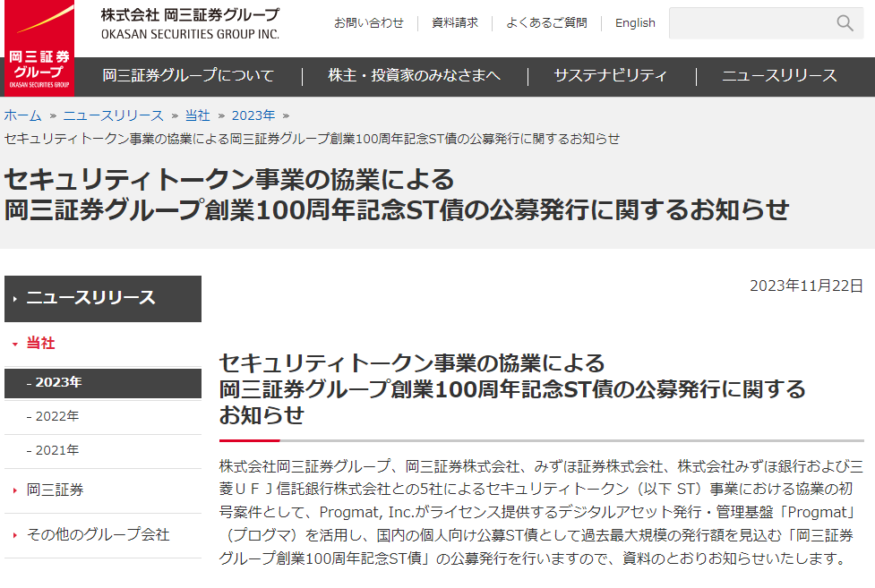Switch to the English site link
875x588 pixels.
click(x=635, y=23)
